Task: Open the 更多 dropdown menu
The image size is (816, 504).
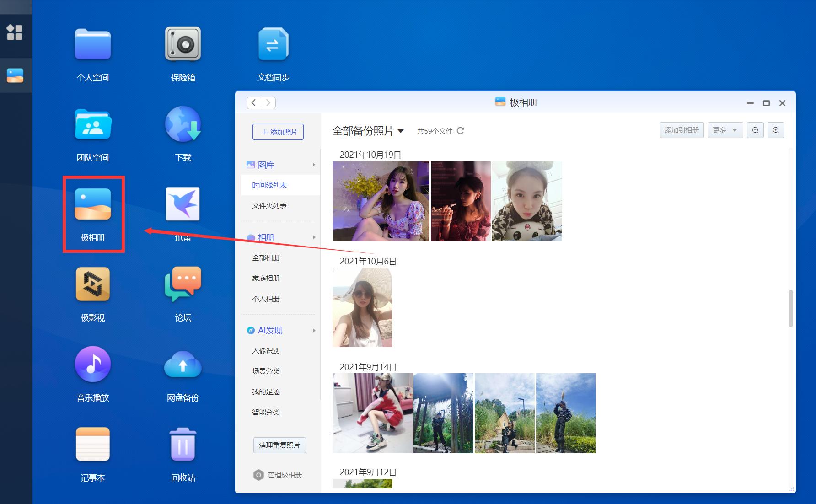Action: tap(725, 130)
